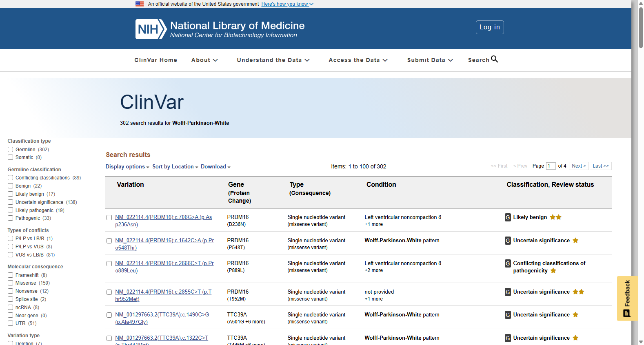Open NM_001297663.2(TTC39A):c.1490C>G variant link
644x345 pixels.
pos(162,318)
